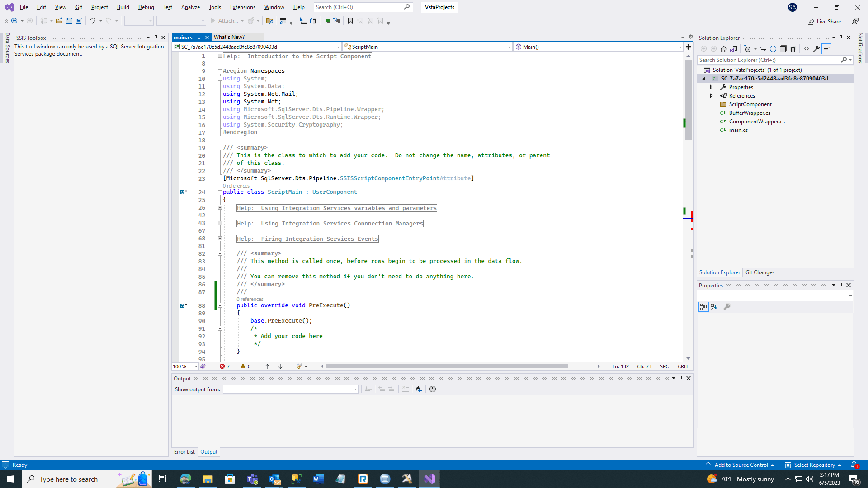Expand the References tree node
The image size is (868, 488).
(x=711, y=96)
